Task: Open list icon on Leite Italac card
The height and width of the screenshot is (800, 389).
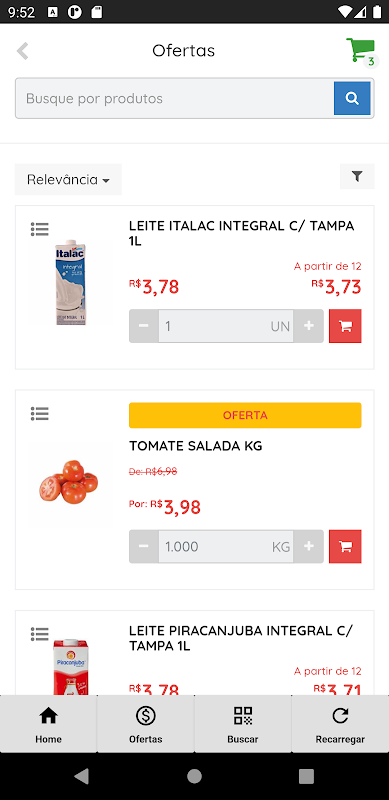Action: (x=39, y=229)
